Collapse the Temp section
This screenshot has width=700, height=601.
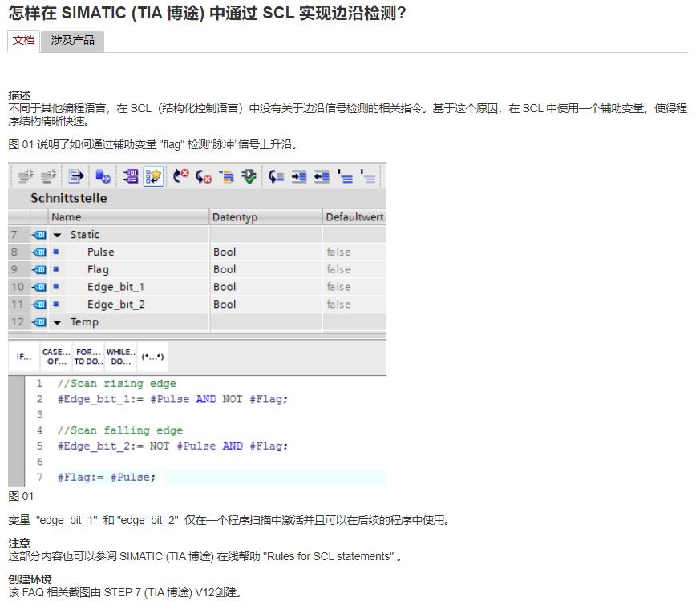click(58, 322)
